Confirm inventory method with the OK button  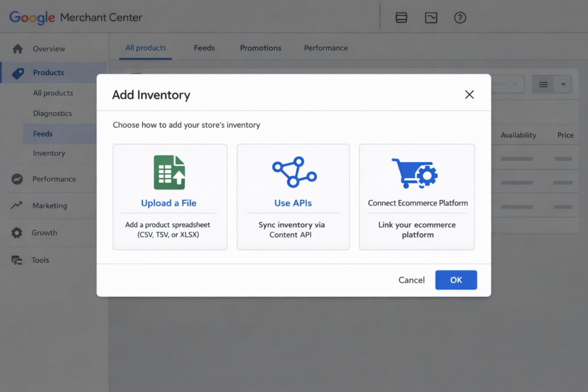point(456,280)
